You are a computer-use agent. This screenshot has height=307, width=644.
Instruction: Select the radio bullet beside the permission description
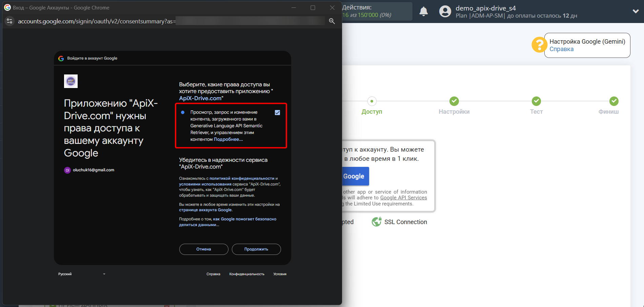tap(183, 112)
